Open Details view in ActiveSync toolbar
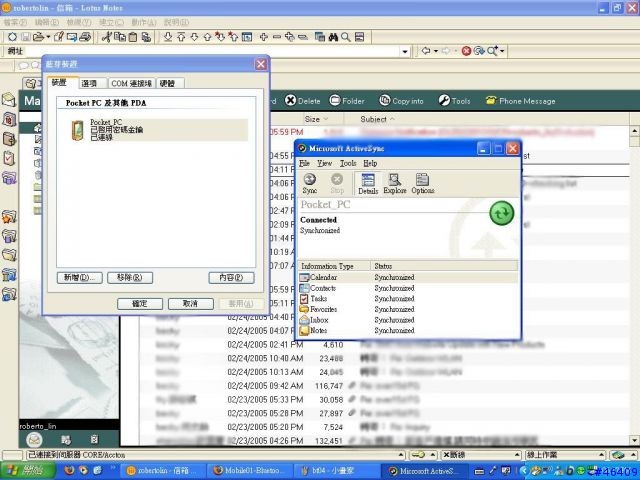Viewport: 640px width, 480px height. pos(368,183)
